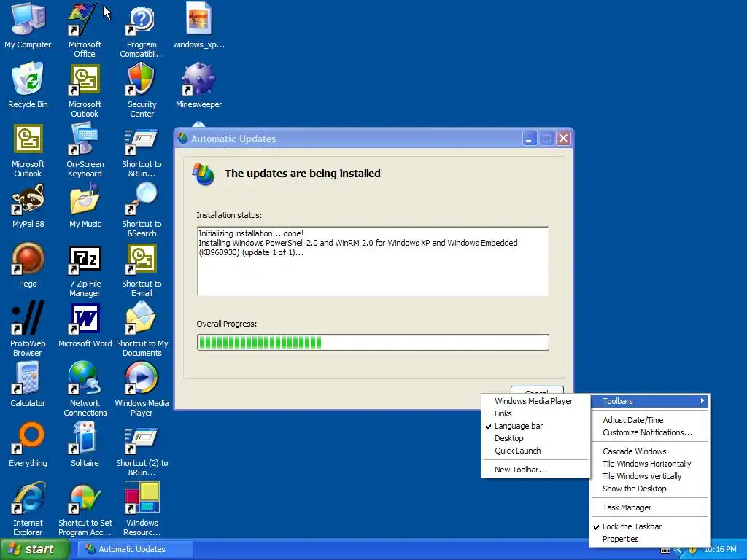Open Customize Notifications... from context menu
747x560 pixels.
point(649,432)
